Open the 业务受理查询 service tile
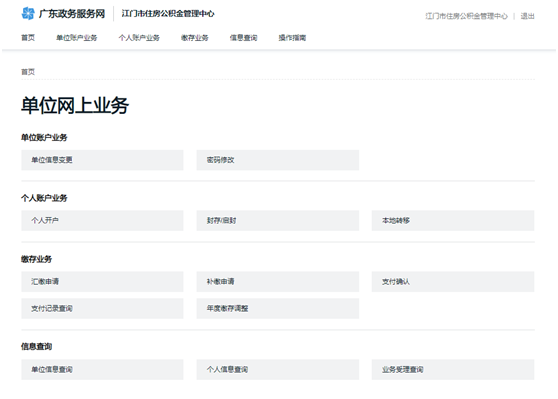Image resolution: width=558 pixels, height=399 pixels. click(x=453, y=369)
